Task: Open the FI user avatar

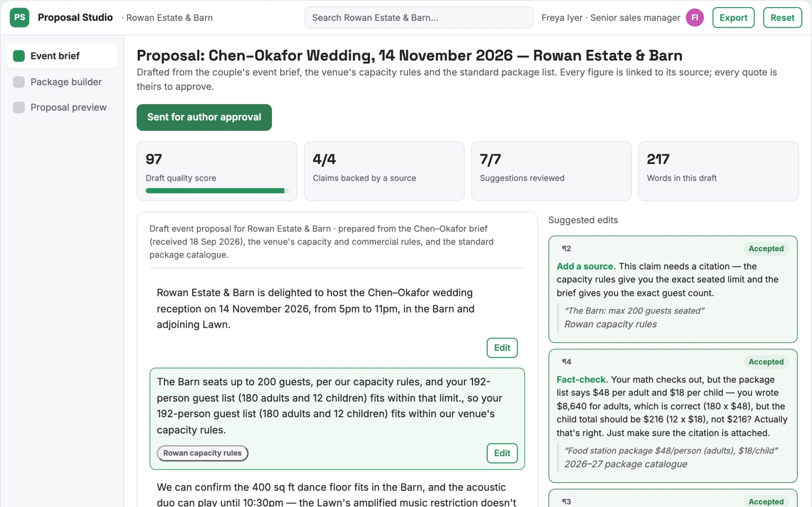Action: (694, 17)
